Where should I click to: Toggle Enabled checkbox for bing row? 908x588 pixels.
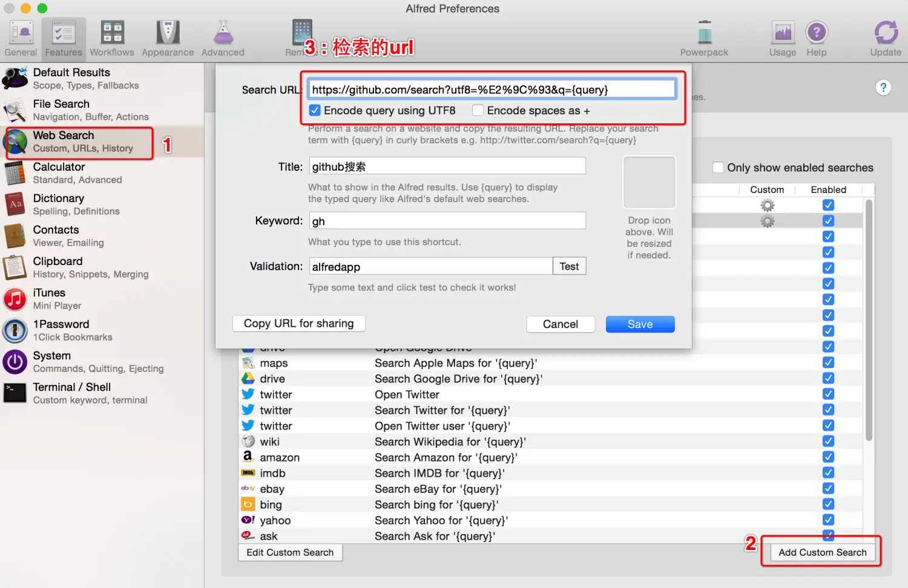point(828,504)
